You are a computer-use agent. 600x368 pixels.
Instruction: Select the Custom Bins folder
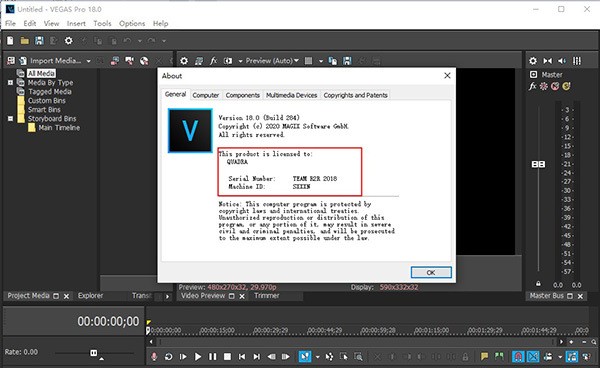(46, 101)
